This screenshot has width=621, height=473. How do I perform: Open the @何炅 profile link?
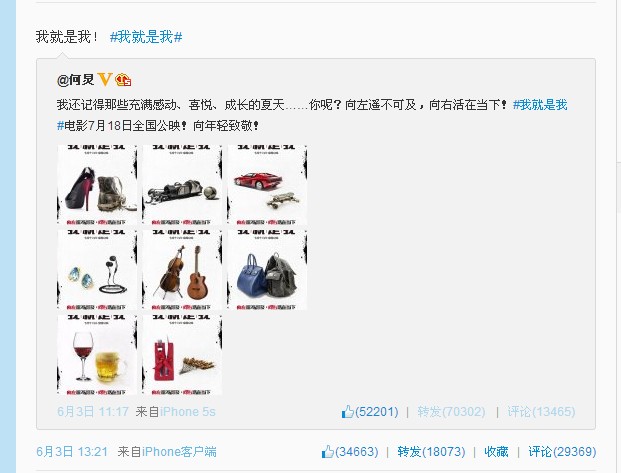pos(76,80)
